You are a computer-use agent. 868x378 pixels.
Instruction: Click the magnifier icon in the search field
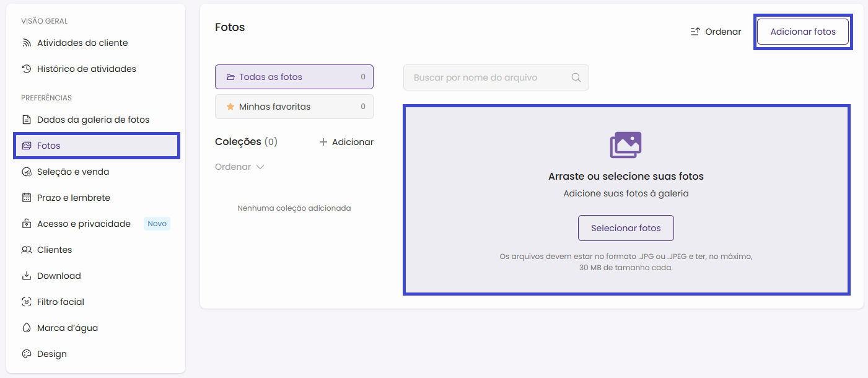(x=576, y=78)
